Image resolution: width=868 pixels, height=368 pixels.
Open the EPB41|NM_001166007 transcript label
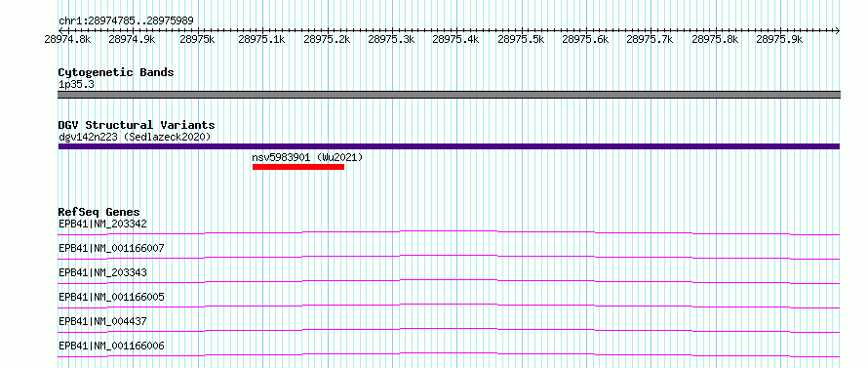point(111,248)
